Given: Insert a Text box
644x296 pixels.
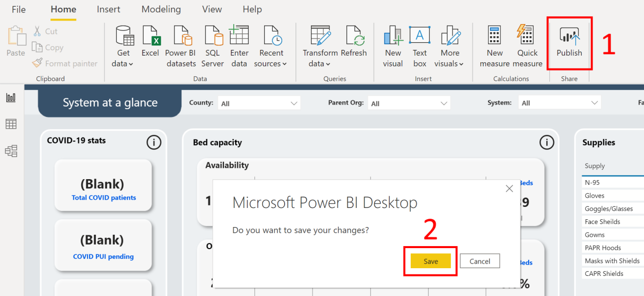Looking at the screenshot, I should 420,47.
